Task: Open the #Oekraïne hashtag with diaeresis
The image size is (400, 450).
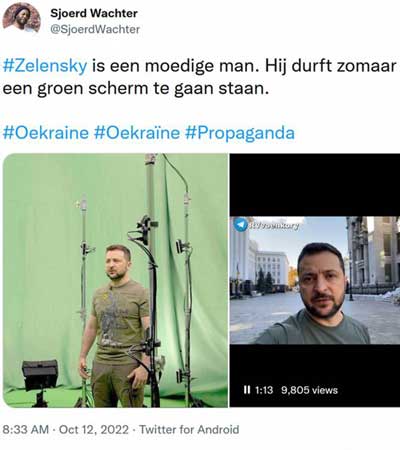Action: [x=137, y=133]
